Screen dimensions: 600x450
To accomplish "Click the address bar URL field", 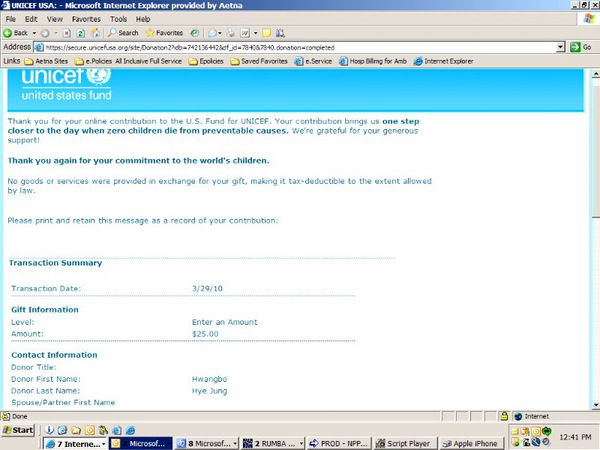I will click(298, 47).
